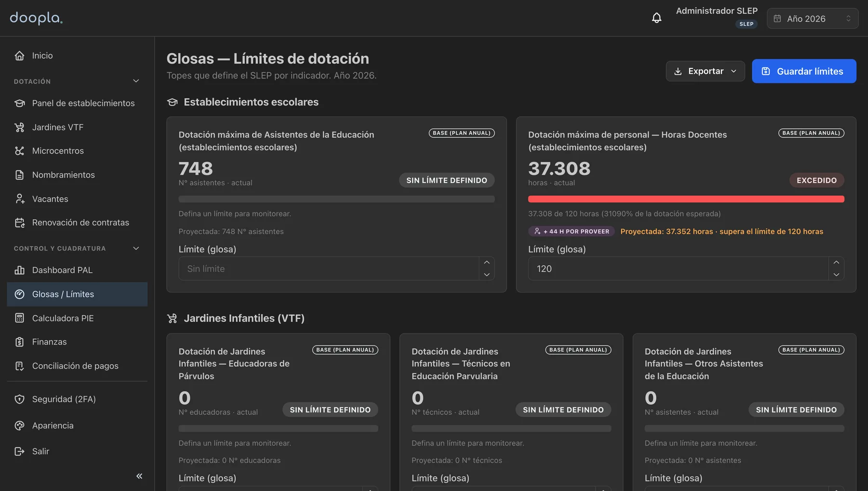Click the download icon in Exportar
Image resolution: width=868 pixels, height=491 pixels.
pos(678,71)
